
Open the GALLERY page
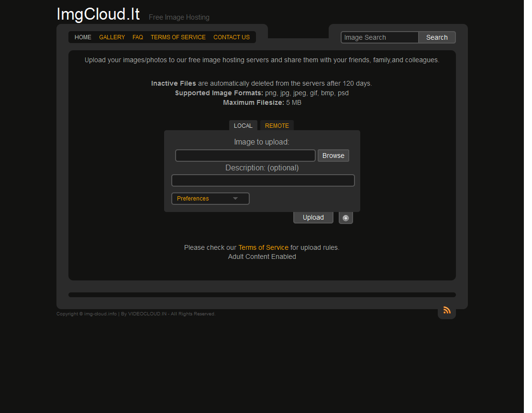click(112, 37)
